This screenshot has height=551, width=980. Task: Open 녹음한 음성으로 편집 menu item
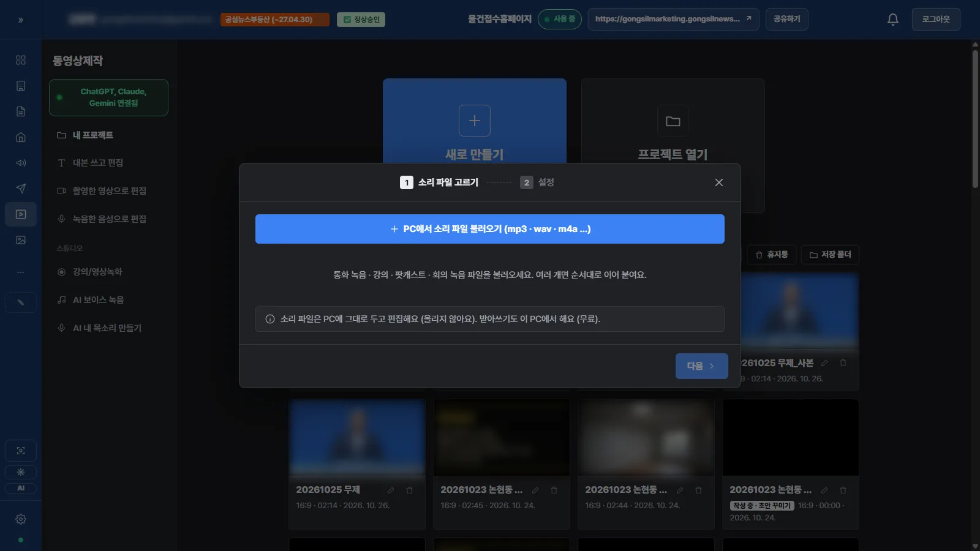108,219
